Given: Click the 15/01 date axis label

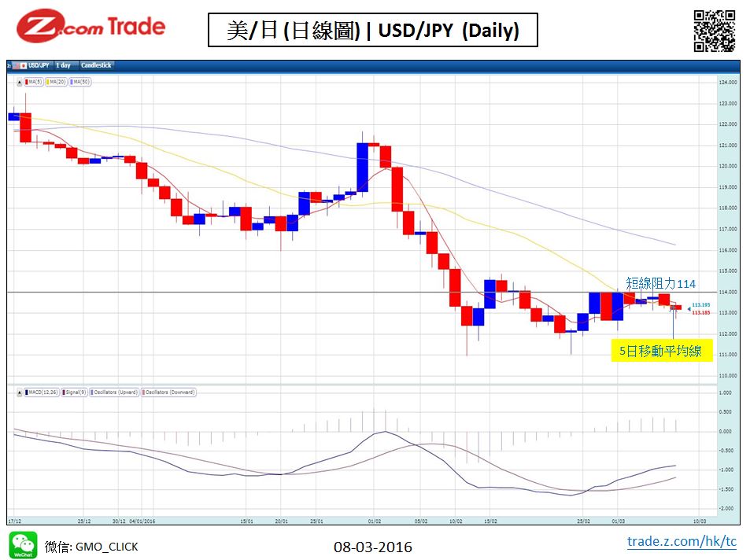Looking at the screenshot, I should click(x=246, y=521).
